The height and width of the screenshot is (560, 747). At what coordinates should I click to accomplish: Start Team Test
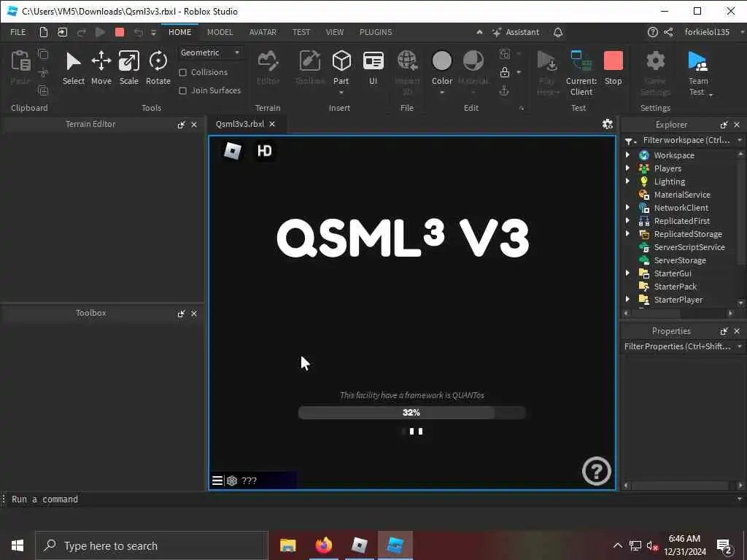point(698,73)
